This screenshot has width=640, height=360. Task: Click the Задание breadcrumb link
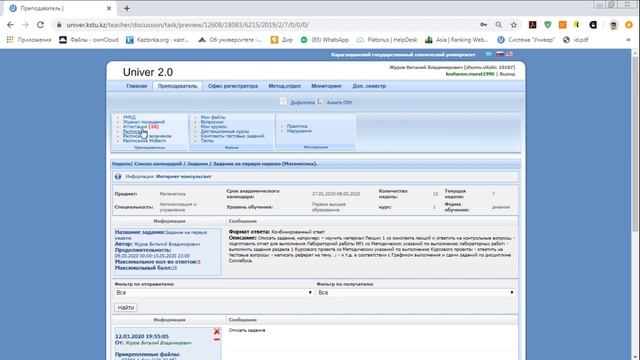click(x=198, y=164)
